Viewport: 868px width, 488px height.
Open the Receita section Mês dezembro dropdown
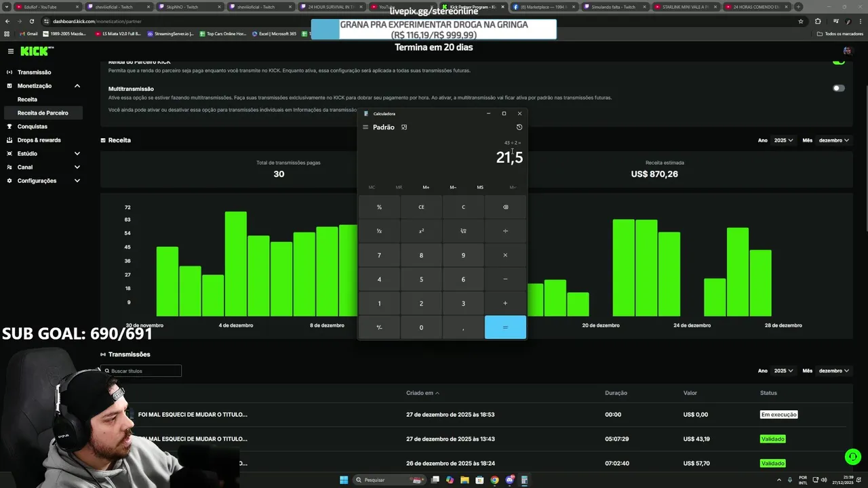coord(834,140)
